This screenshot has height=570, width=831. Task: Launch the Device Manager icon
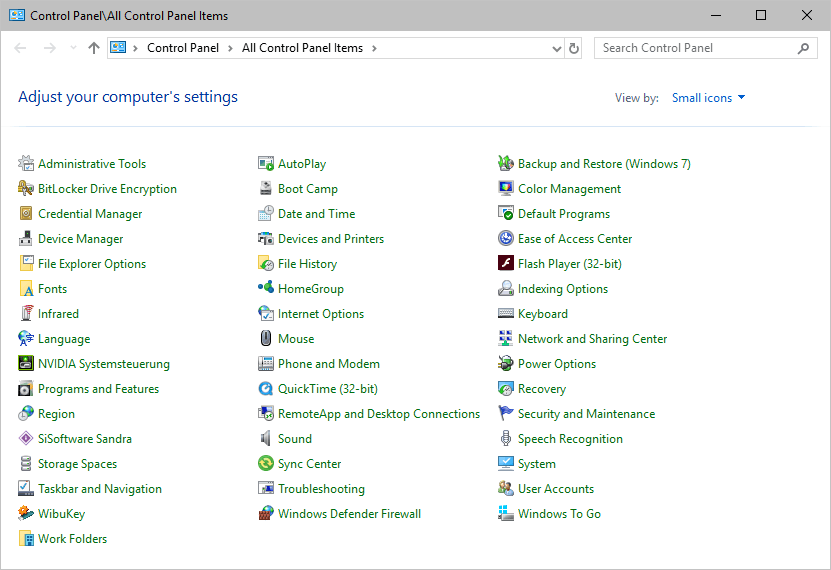[26, 238]
